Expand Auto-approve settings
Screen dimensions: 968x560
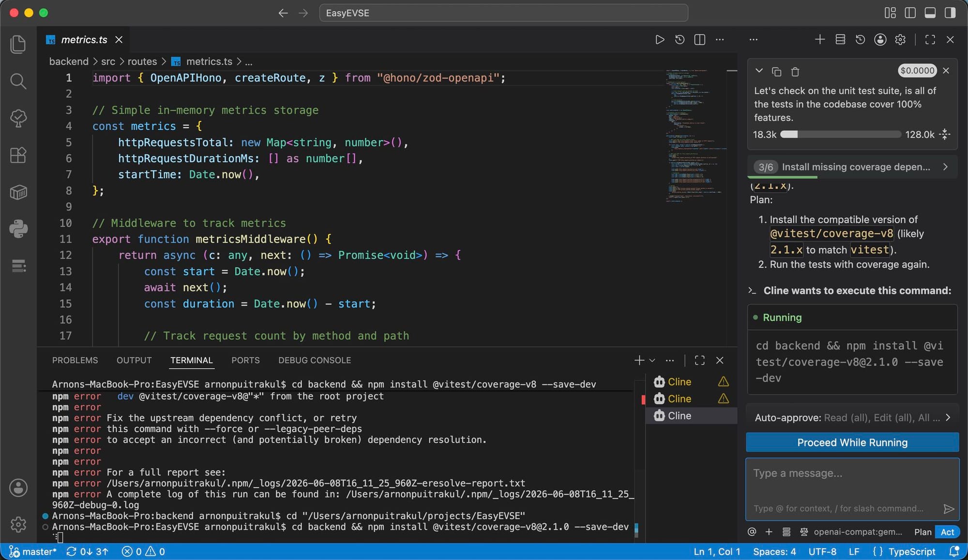[852, 418]
